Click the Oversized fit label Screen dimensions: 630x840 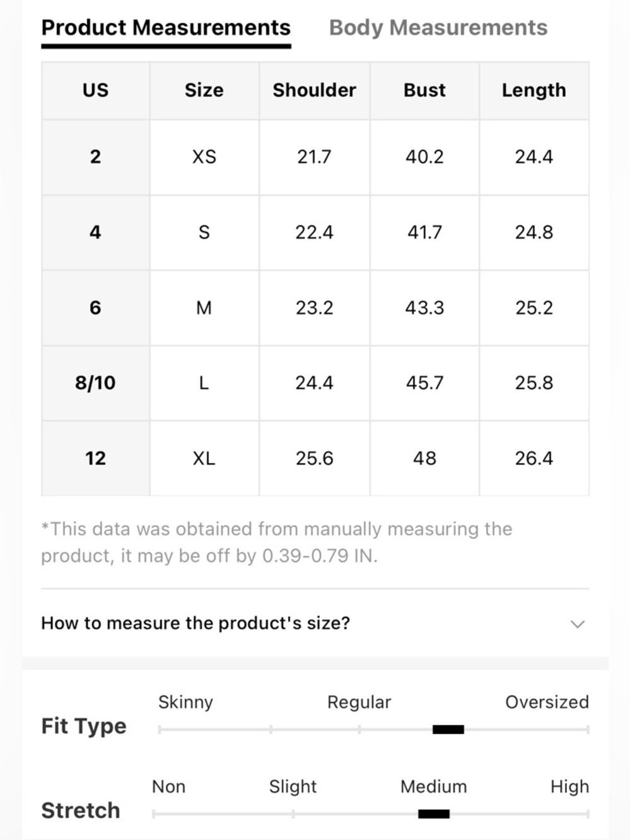coord(547,702)
